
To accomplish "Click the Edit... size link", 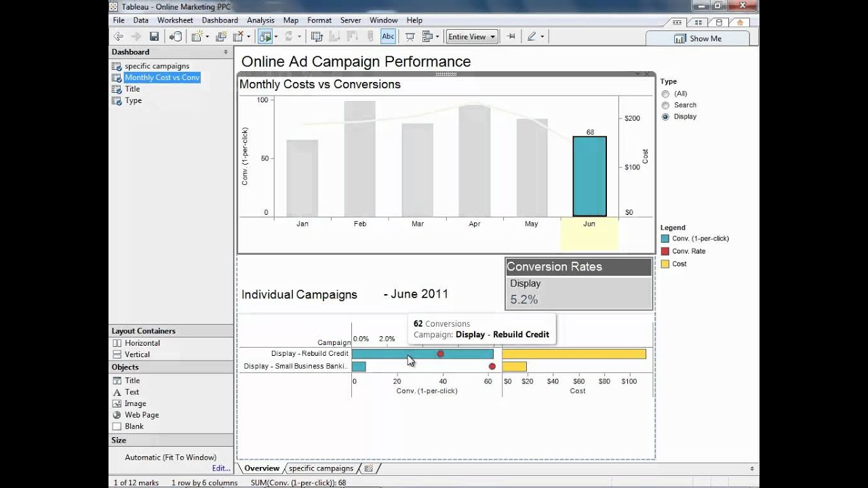I will (221, 468).
